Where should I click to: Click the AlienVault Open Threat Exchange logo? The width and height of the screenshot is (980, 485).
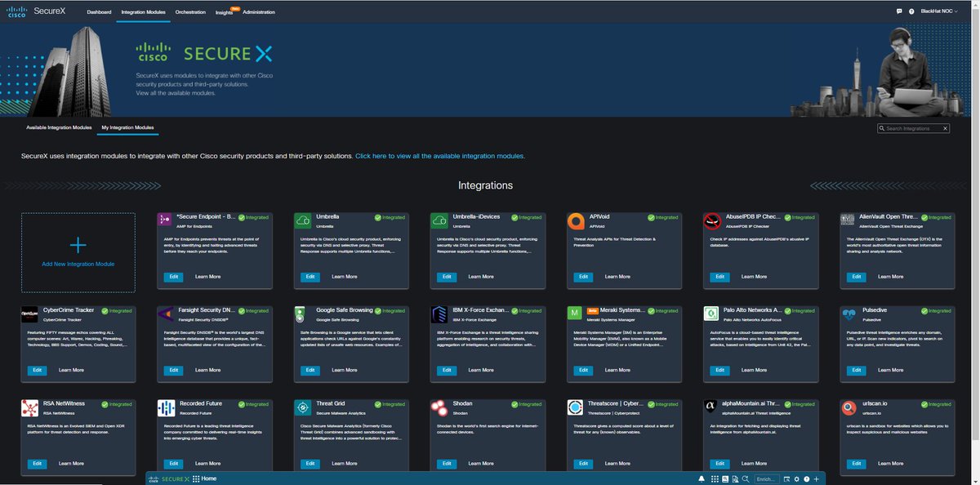click(847, 220)
